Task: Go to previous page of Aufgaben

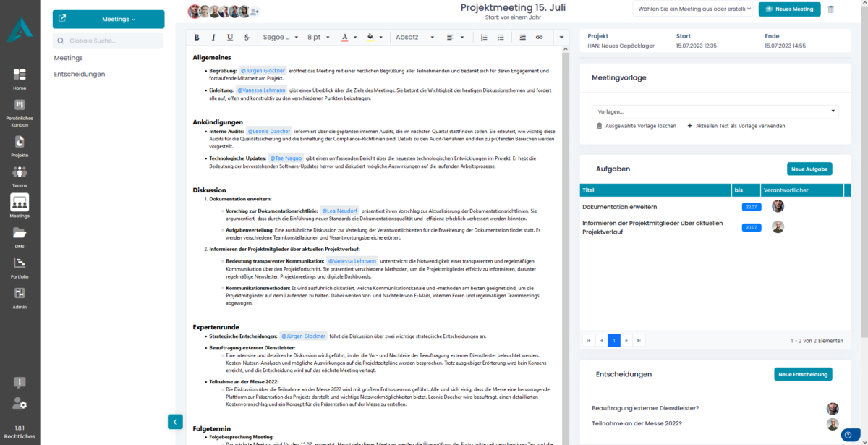Action: pos(602,340)
